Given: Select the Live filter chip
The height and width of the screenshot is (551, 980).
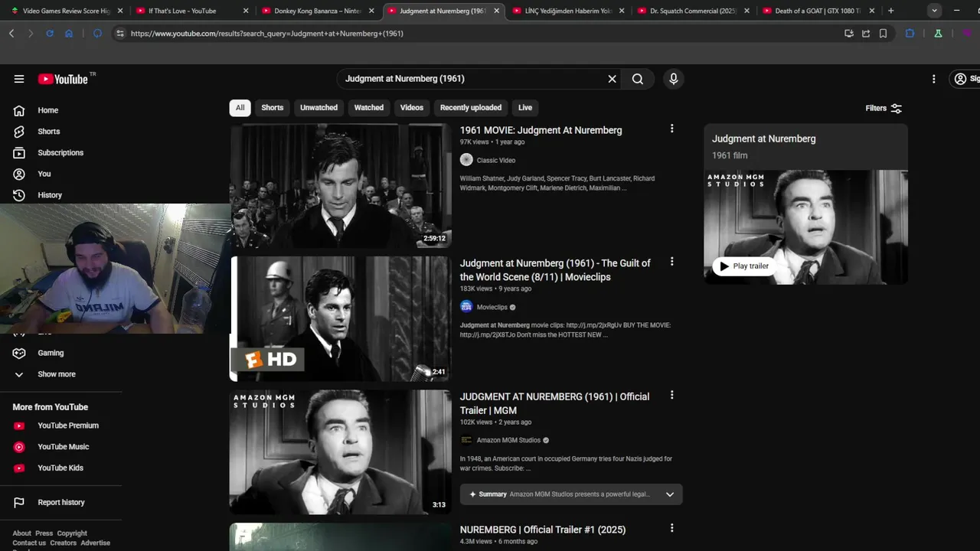Looking at the screenshot, I should pyautogui.click(x=525, y=108).
